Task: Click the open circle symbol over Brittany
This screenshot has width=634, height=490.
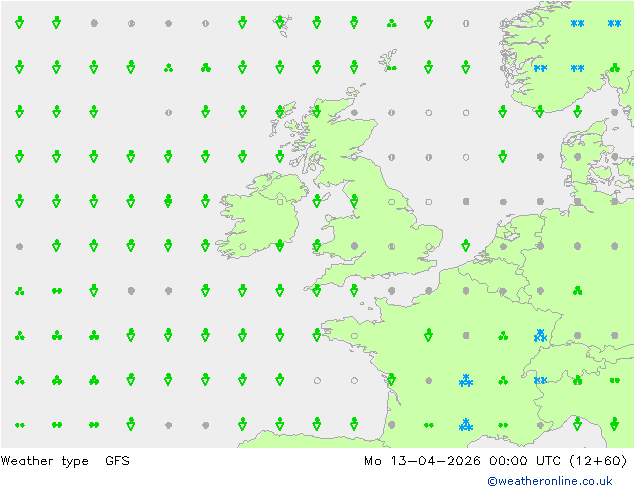Action: 354,336
